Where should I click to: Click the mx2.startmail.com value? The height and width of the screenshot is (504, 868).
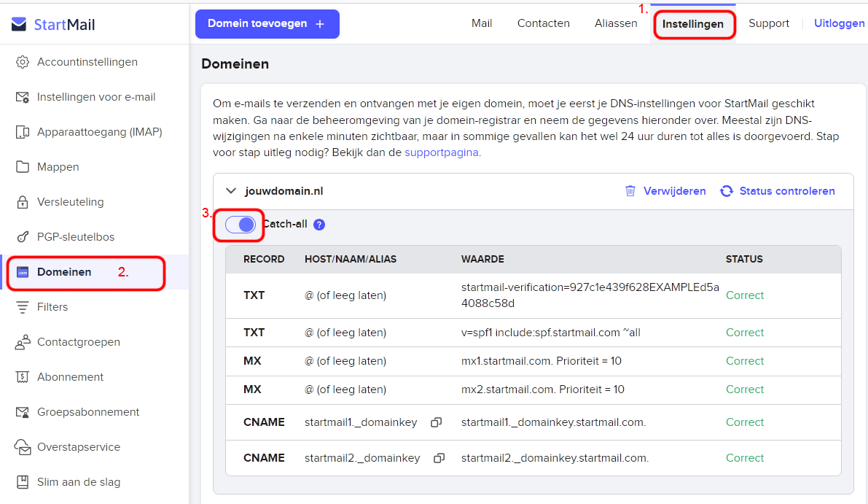tap(542, 389)
